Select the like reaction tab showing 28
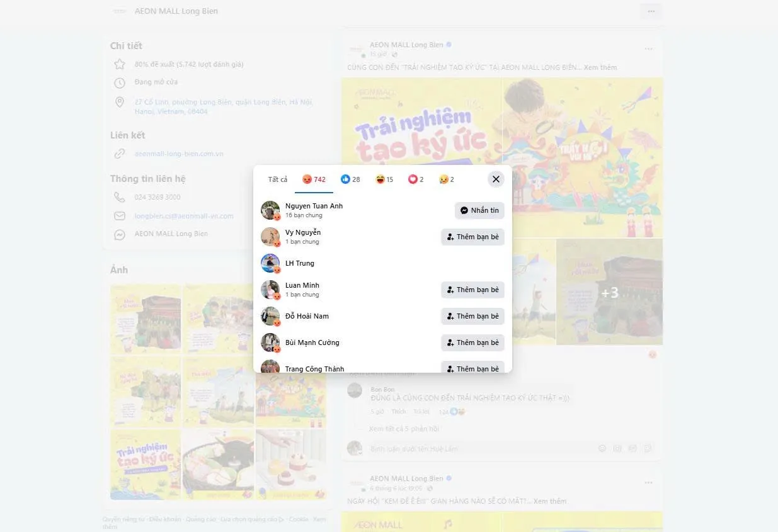Screen dimensions: 778x532 pyautogui.click(x=350, y=179)
